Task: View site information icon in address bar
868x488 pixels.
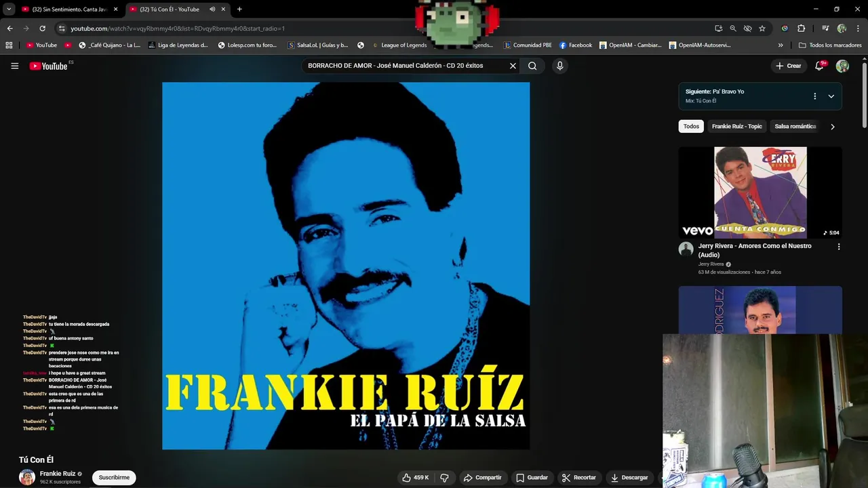Action: pos(62,28)
